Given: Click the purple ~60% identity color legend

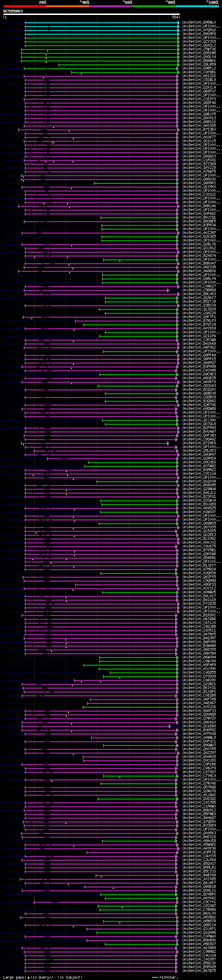Looking at the screenshot, I should (111, 6).
